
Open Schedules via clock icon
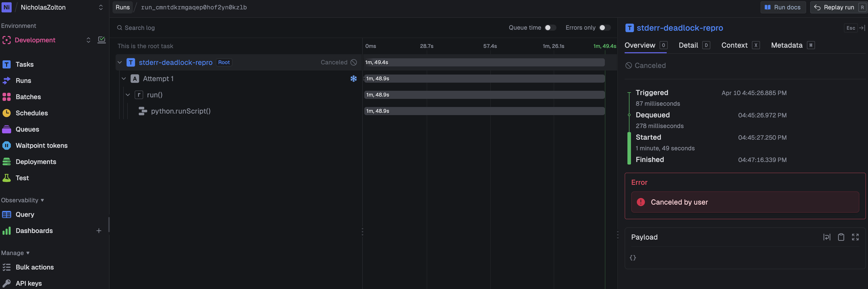6,113
